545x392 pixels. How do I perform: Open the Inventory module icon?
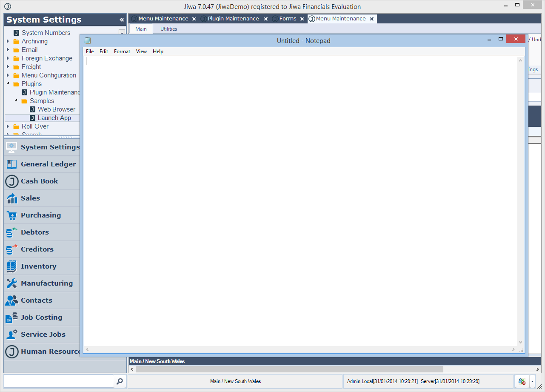point(11,266)
